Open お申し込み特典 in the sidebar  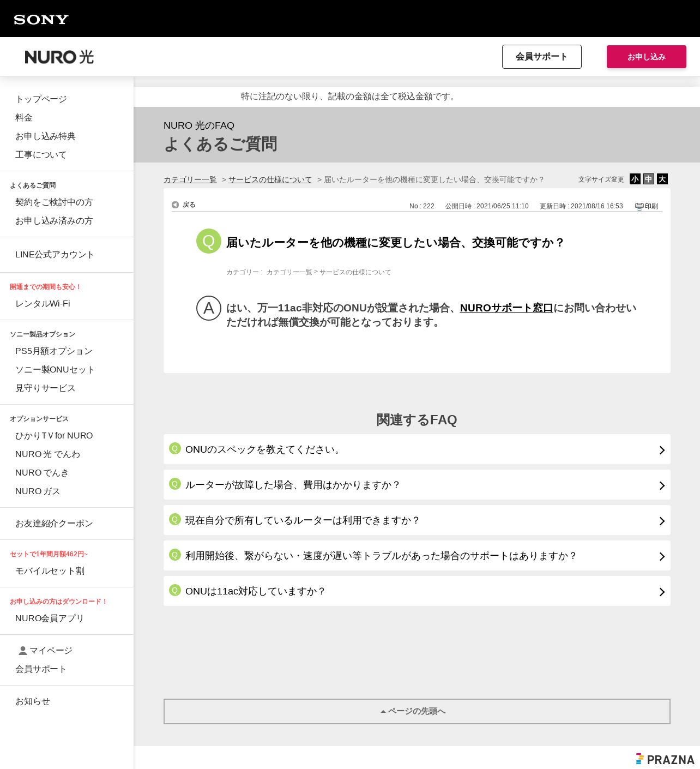pos(45,136)
